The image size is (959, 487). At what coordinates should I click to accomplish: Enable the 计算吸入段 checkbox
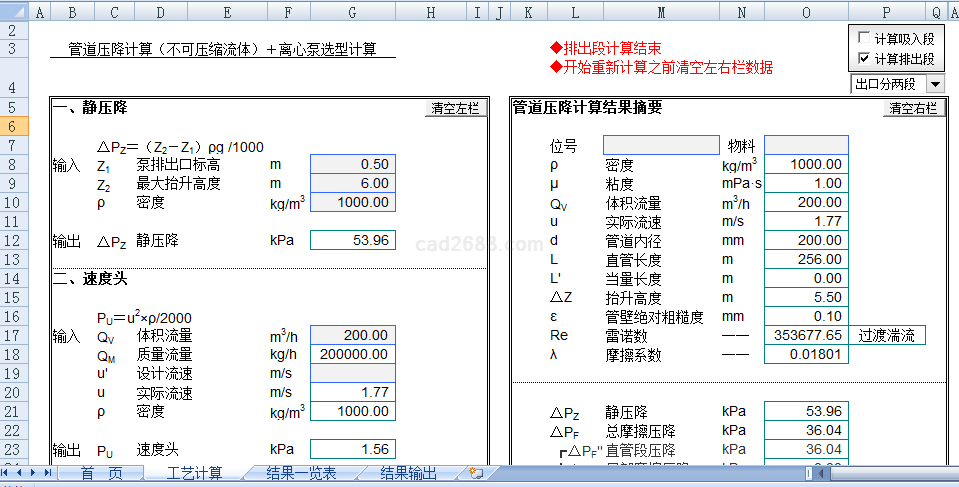click(x=863, y=39)
